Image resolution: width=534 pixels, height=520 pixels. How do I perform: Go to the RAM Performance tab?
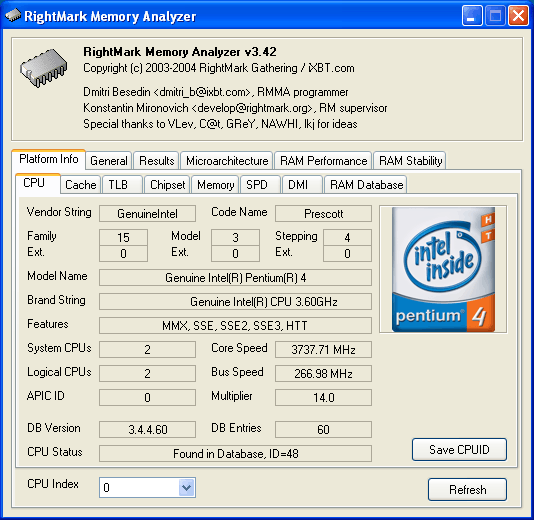click(323, 160)
